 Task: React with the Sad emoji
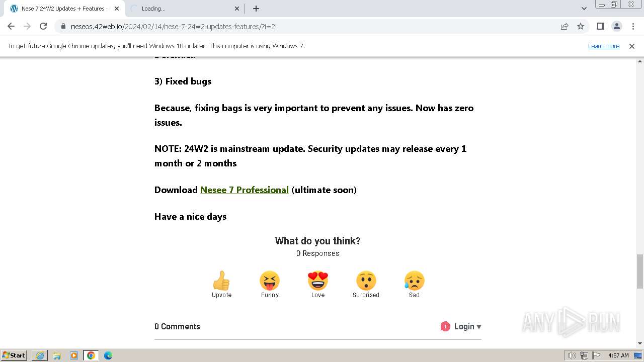pyautogui.click(x=414, y=285)
